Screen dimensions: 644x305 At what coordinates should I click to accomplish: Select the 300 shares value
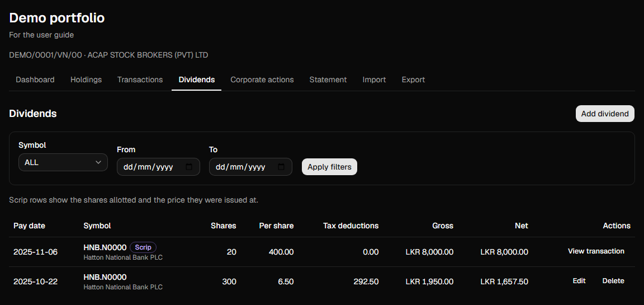[x=229, y=281]
